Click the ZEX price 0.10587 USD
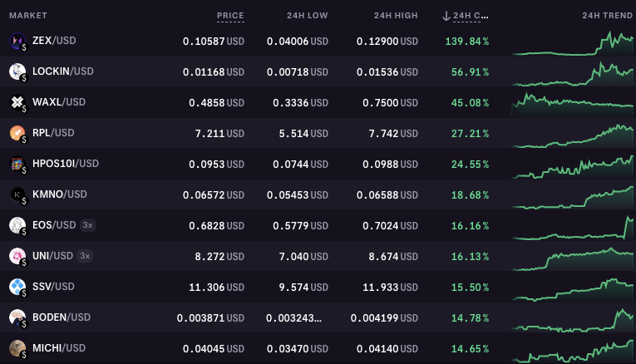This screenshot has width=636, height=364. (x=214, y=42)
